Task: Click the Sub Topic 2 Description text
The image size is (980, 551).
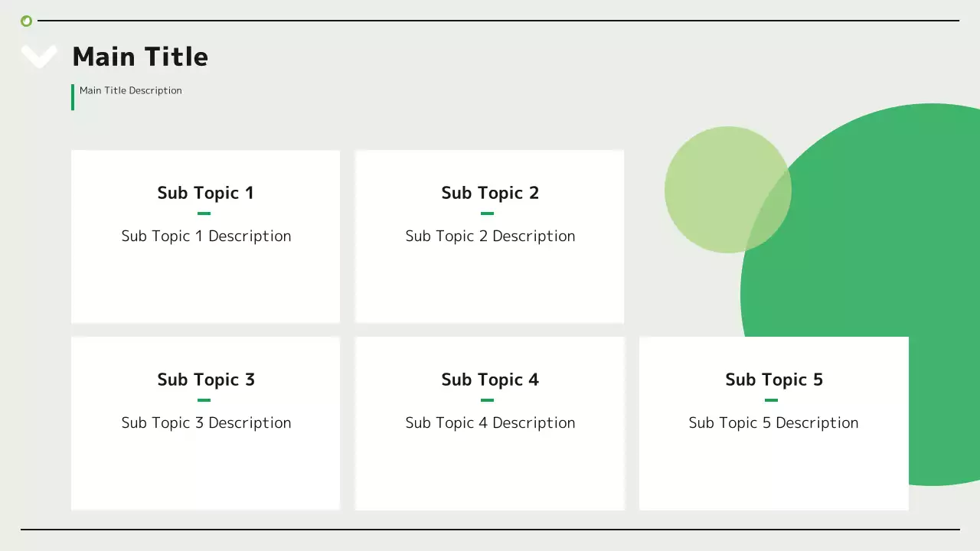Action: point(490,236)
